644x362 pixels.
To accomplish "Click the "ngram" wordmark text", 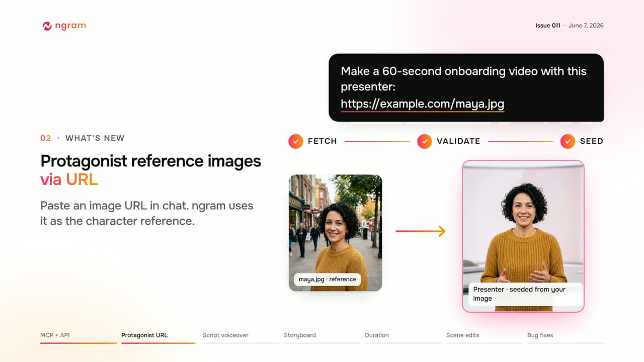I will 71,26.
